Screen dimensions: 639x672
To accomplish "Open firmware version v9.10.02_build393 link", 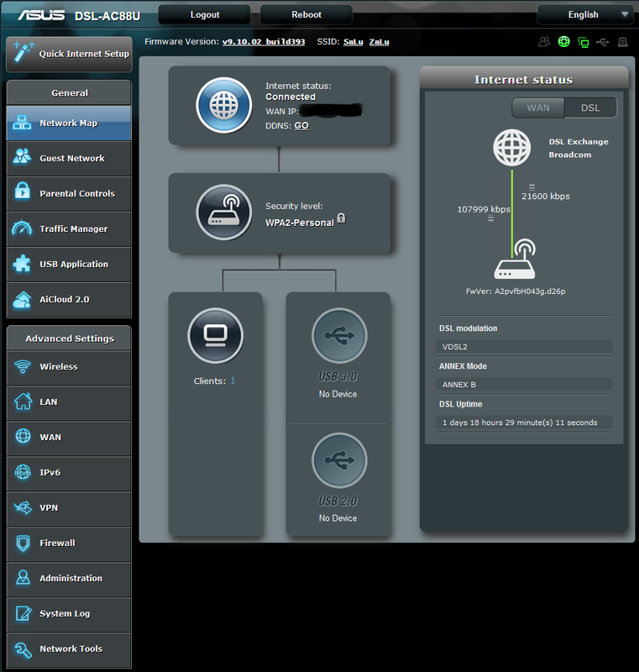I will (x=264, y=42).
